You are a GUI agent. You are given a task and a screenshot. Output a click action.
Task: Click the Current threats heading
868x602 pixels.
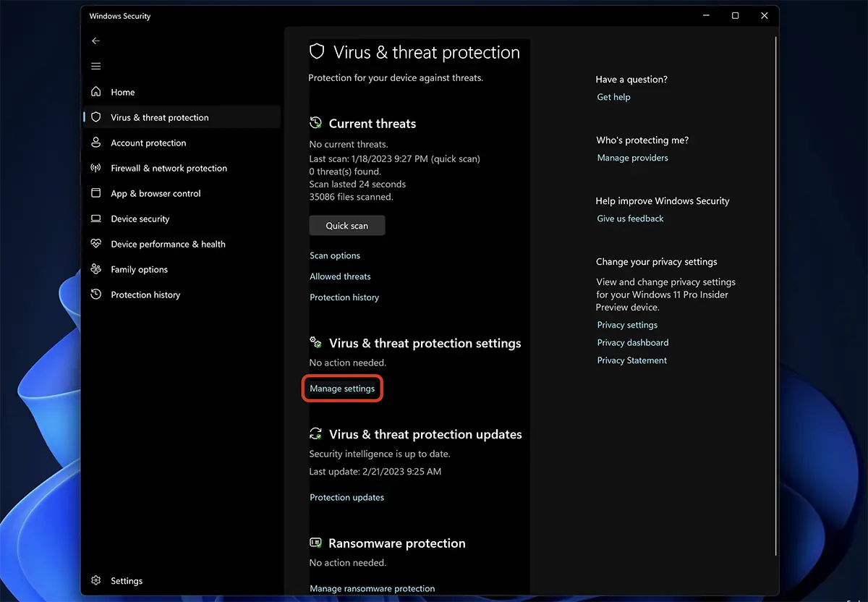(x=373, y=124)
